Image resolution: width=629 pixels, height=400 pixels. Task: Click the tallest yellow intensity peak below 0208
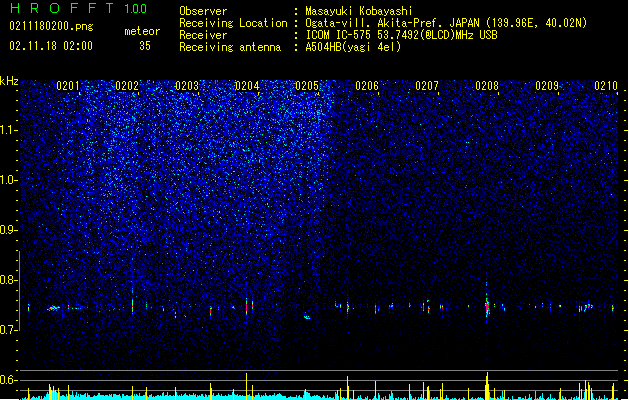coord(487,386)
